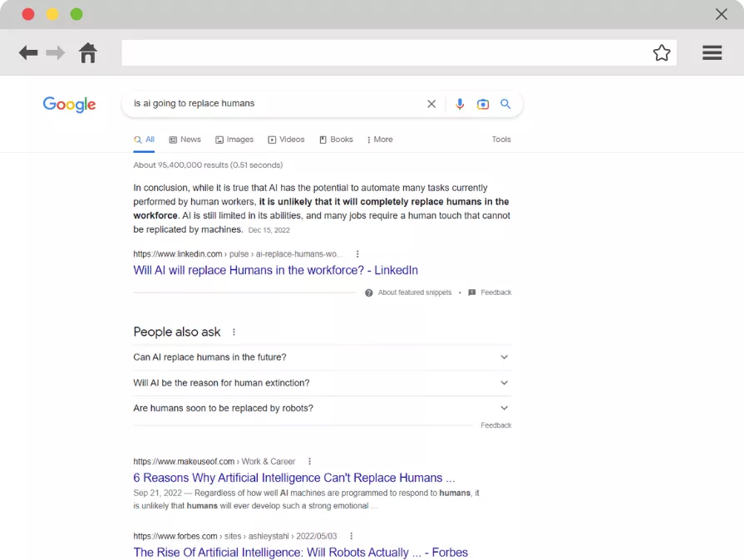Open the More search filters dropdown

(x=380, y=140)
